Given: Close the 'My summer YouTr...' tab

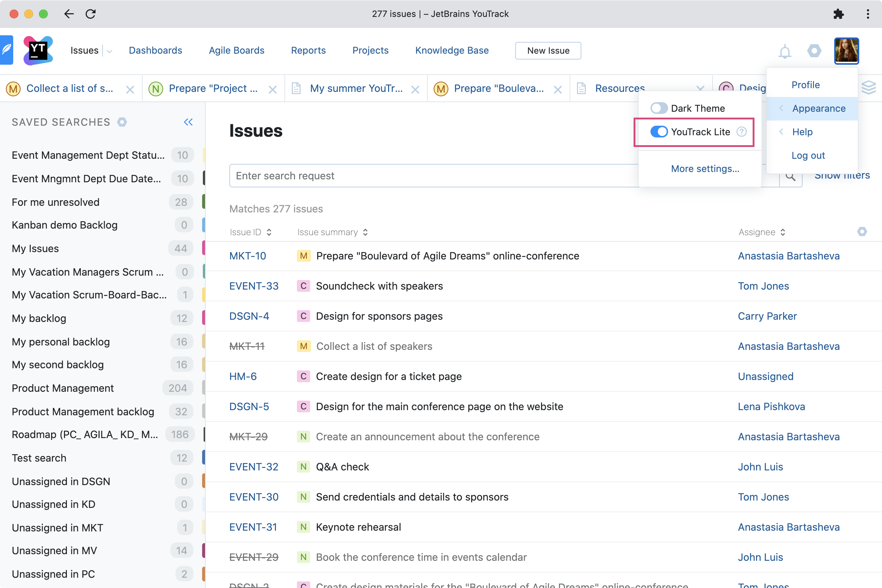Looking at the screenshot, I should pyautogui.click(x=415, y=89).
